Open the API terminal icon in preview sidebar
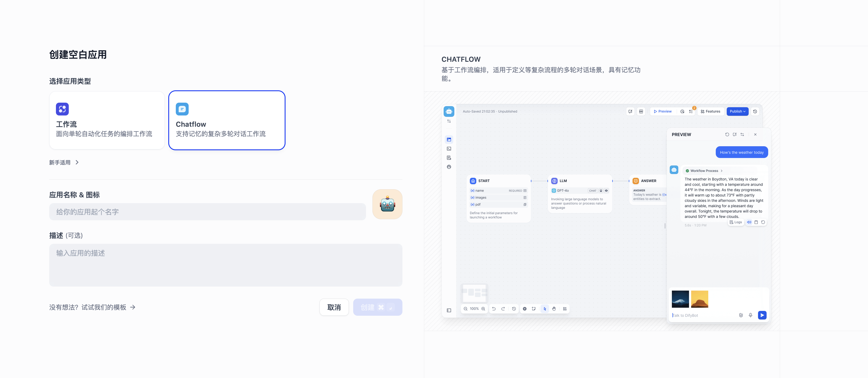 (x=449, y=149)
